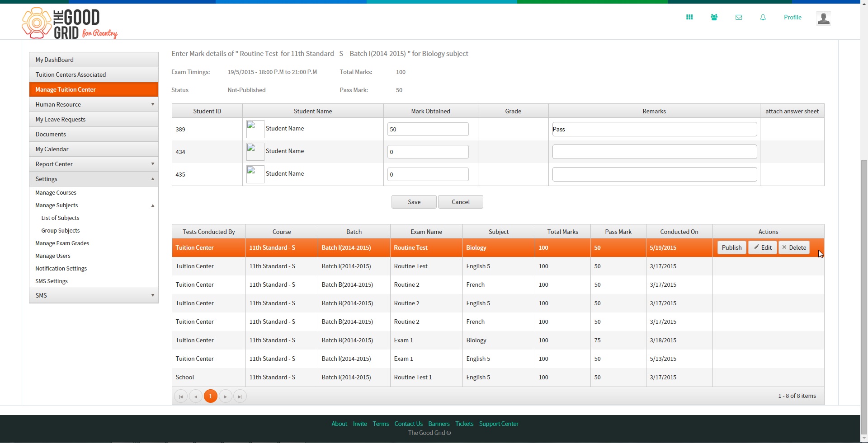
Task: Open the Tickets footer link
Action: point(464,424)
